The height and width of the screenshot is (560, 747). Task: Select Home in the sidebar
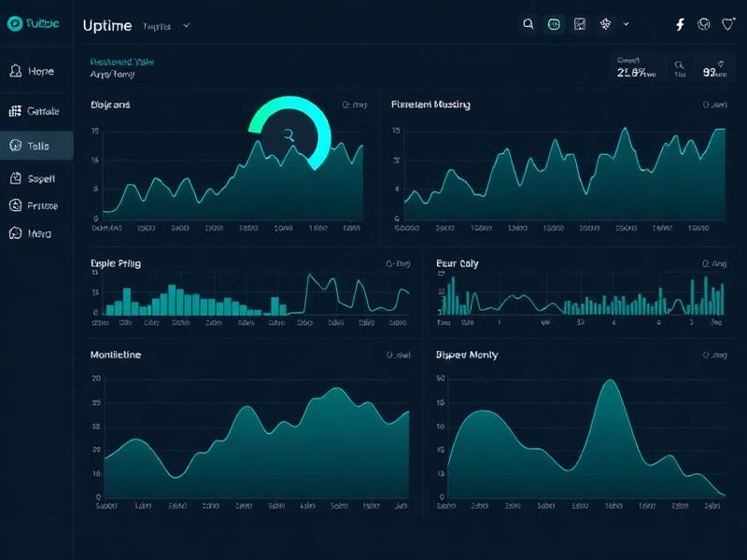pyautogui.click(x=33, y=72)
